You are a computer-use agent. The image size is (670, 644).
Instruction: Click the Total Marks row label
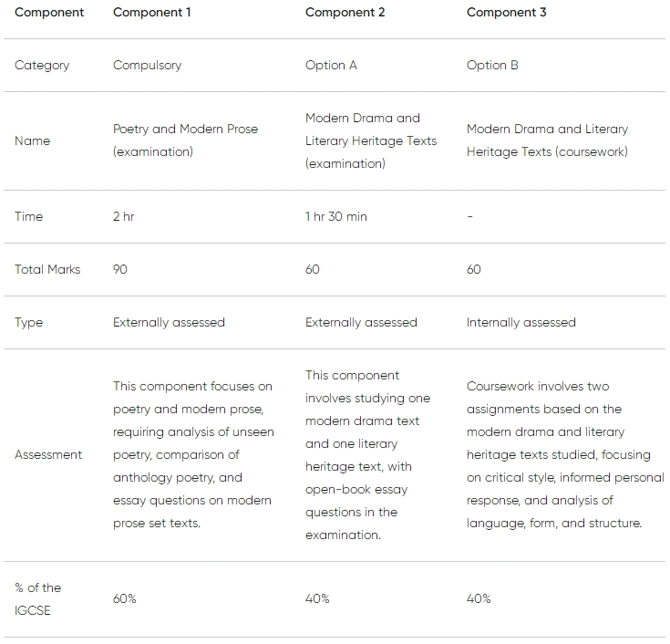click(47, 269)
